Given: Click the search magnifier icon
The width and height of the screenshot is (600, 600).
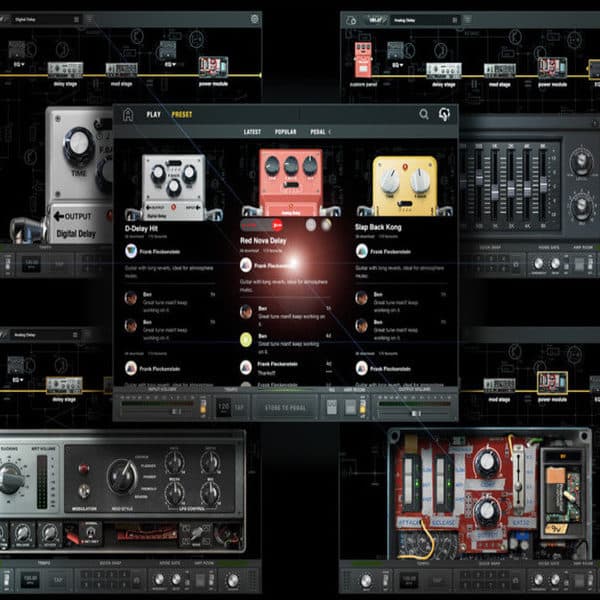Looking at the screenshot, I should click(x=424, y=114).
